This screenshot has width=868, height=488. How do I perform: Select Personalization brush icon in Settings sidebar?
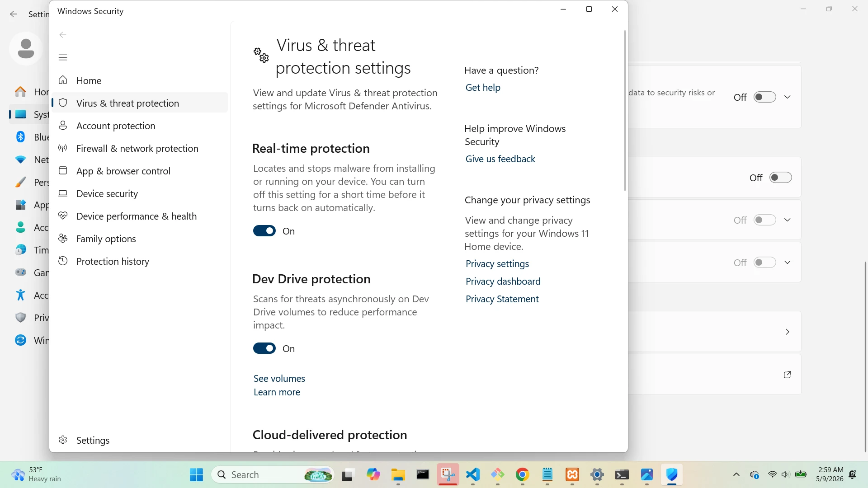pyautogui.click(x=20, y=182)
